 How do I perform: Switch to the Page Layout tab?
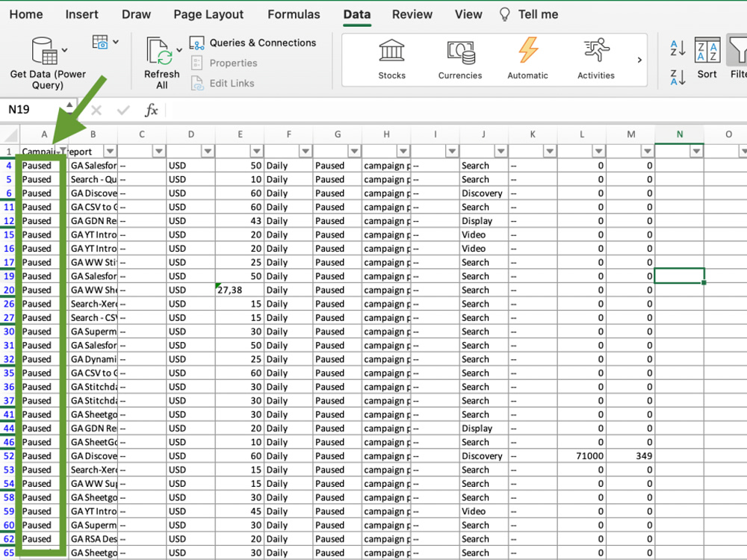coord(208,14)
